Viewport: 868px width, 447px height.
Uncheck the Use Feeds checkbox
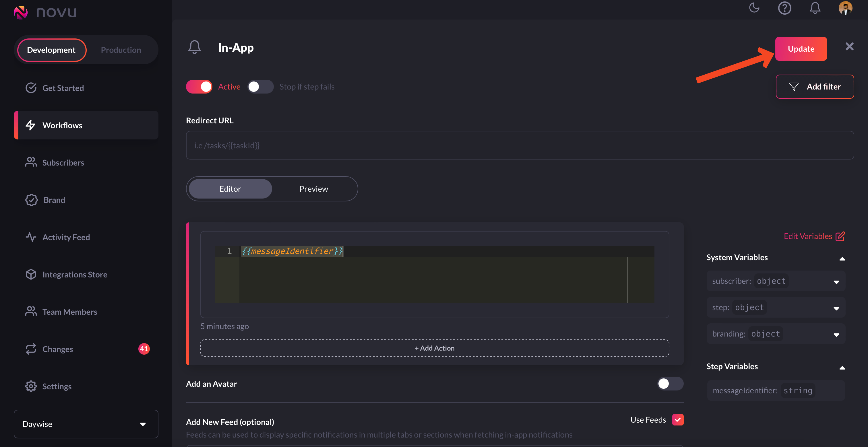(x=678, y=419)
